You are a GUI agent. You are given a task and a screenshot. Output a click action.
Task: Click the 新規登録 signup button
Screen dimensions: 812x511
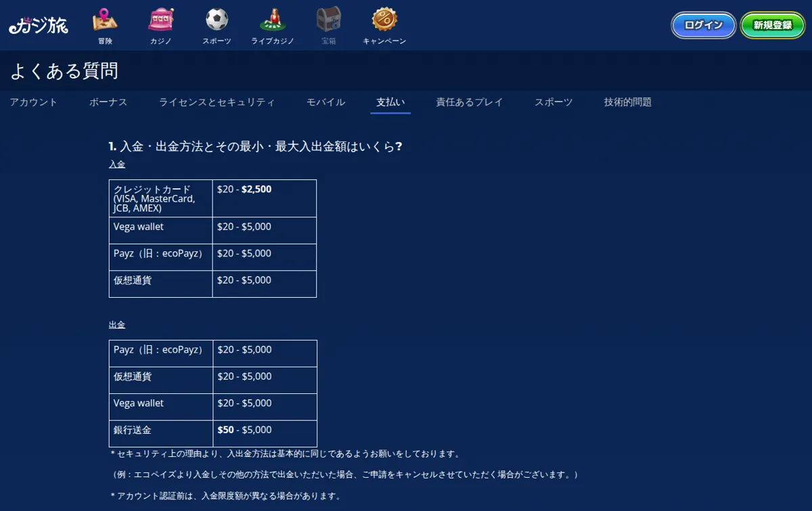(x=773, y=26)
